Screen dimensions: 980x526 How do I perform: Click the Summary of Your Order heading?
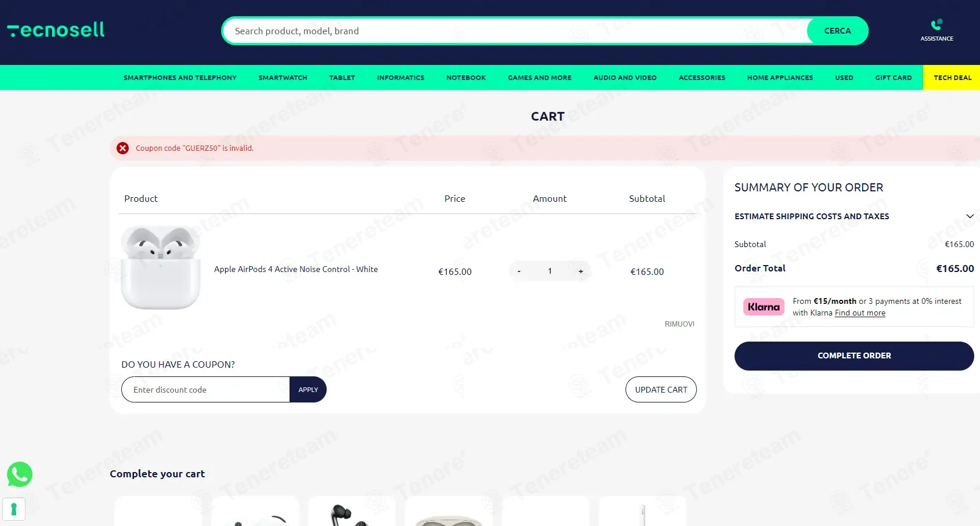point(809,187)
